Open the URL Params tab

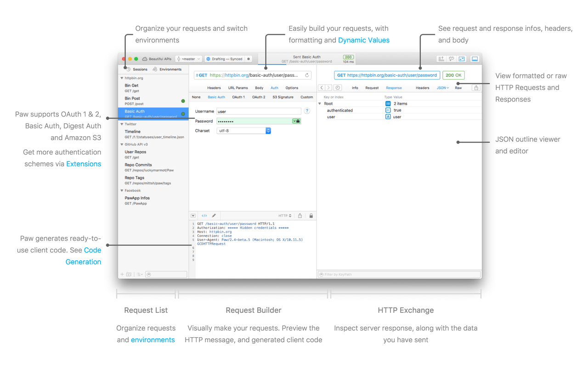(238, 88)
